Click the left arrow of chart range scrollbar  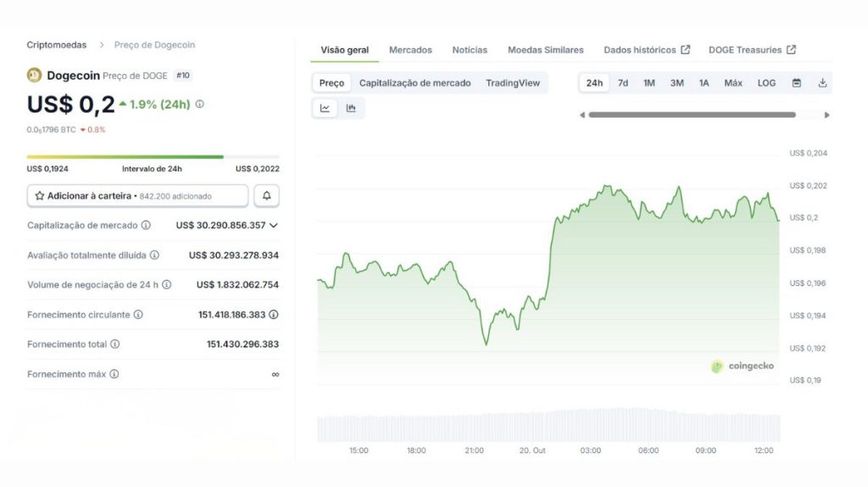pos(582,115)
